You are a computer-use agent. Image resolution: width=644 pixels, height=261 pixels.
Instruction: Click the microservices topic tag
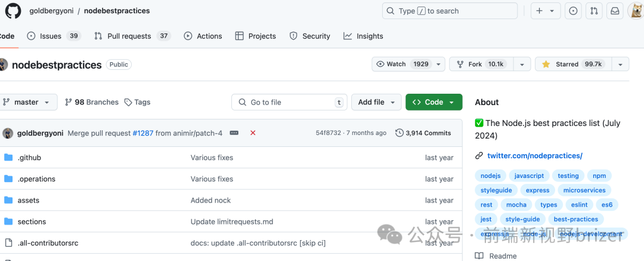584,190
